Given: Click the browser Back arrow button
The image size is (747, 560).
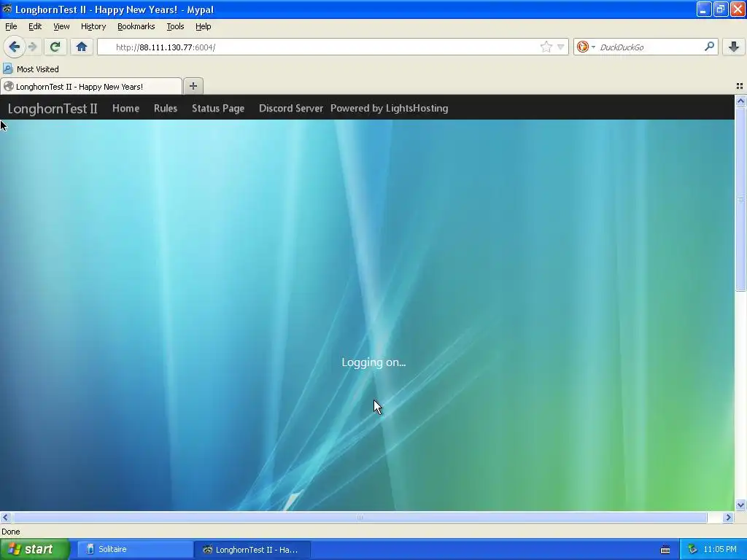Looking at the screenshot, I should pos(14,47).
